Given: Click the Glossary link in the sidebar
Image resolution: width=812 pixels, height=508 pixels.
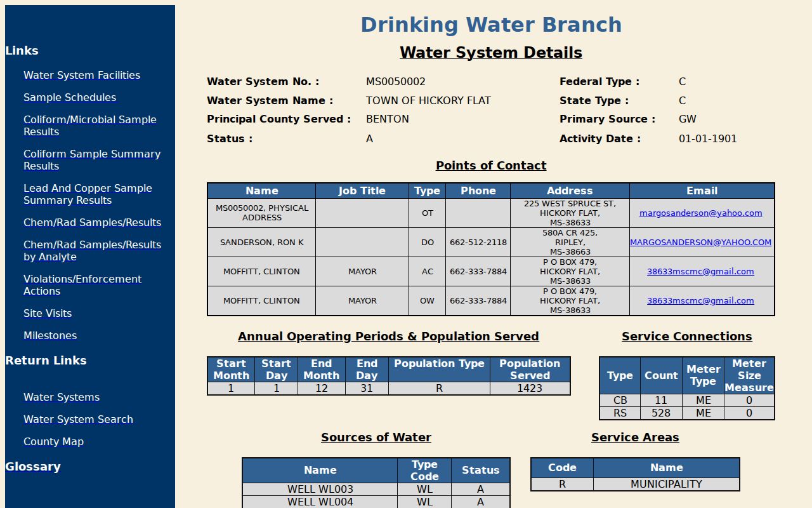Looking at the screenshot, I should coord(33,467).
